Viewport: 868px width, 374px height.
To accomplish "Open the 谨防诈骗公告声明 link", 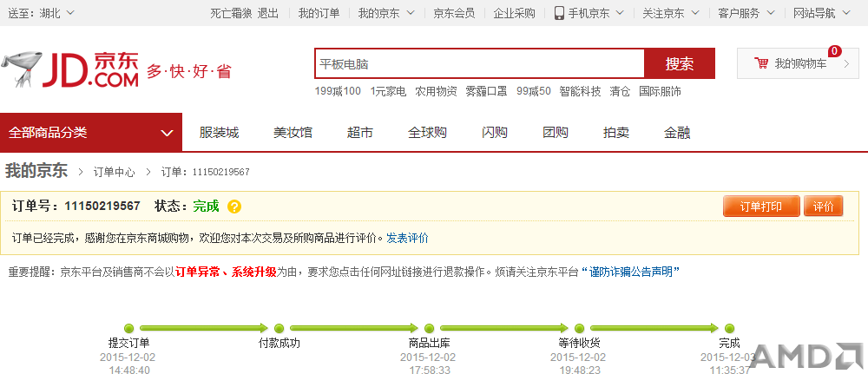I will coord(630,272).
